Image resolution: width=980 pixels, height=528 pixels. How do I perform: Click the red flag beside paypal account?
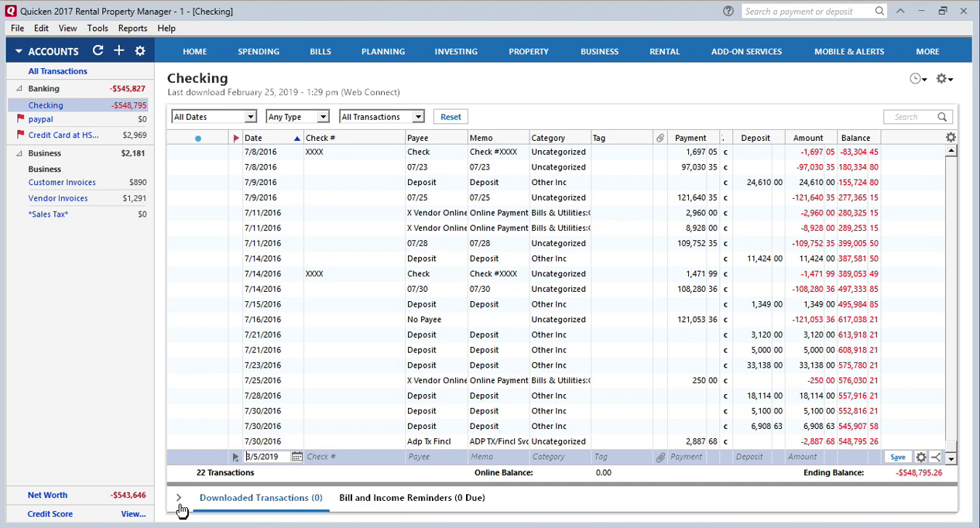click(21, 119)
